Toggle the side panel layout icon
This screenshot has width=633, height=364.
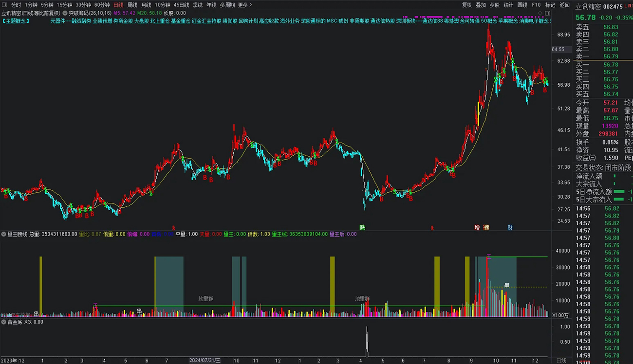pyautogui.click(x=548, y=13)
